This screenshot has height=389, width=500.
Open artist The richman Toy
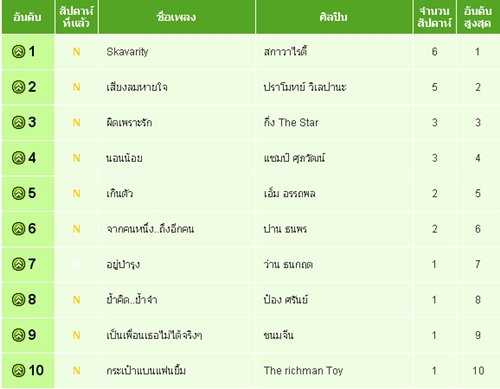click(303, 371)
